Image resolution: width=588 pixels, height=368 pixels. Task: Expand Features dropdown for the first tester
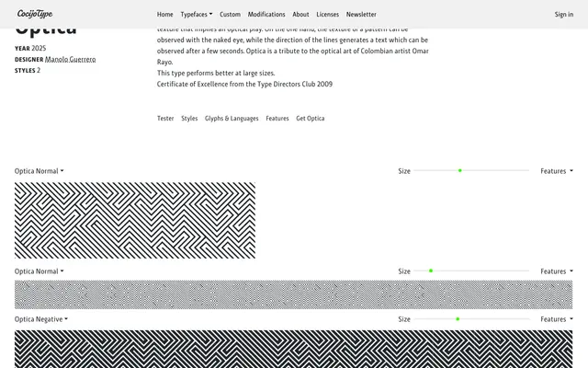pos(557,171)
